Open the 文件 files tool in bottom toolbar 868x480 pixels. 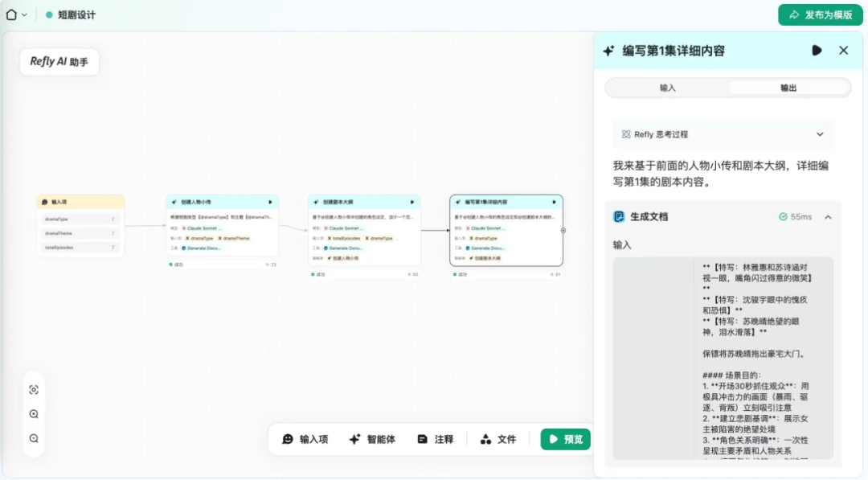click(x=498, y=439)
